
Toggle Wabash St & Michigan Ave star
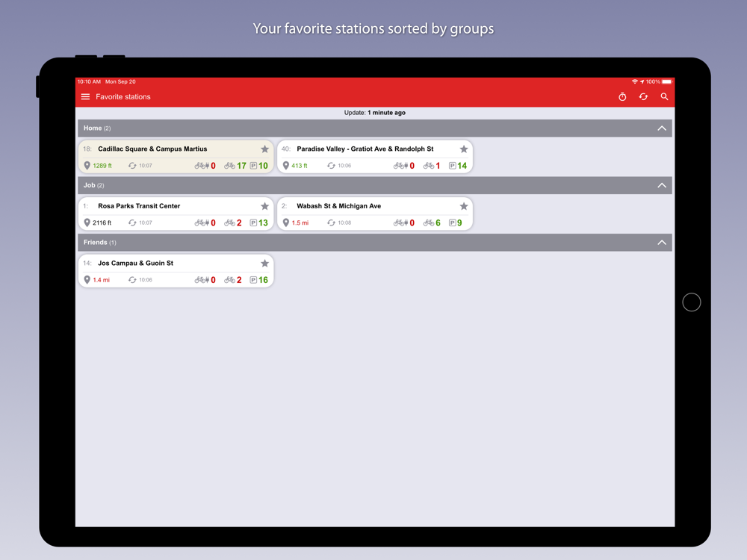pyautogui.click(x=464, y=206)
